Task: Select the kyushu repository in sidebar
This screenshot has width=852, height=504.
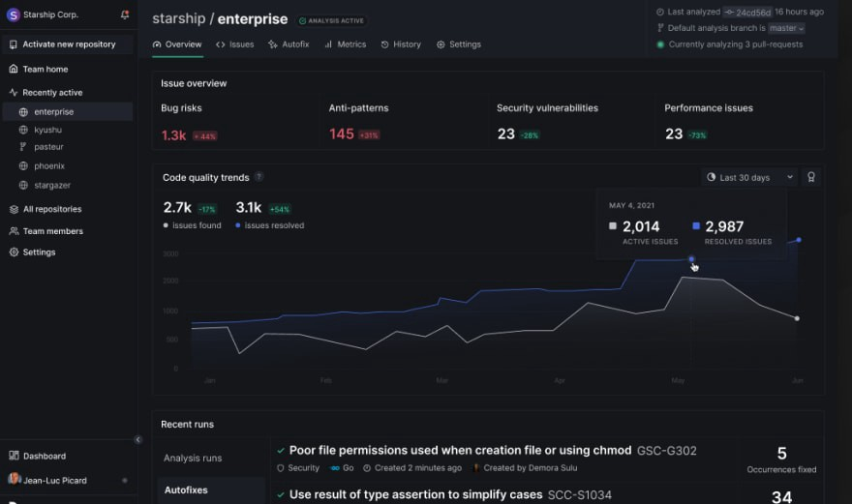Action: click(47, 130)
